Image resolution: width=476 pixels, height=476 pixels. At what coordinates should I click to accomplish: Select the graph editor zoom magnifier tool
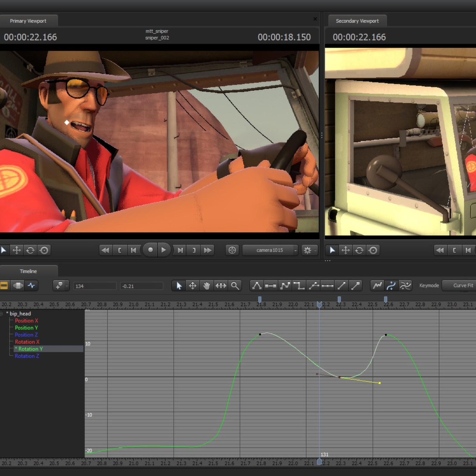[235, 286]
